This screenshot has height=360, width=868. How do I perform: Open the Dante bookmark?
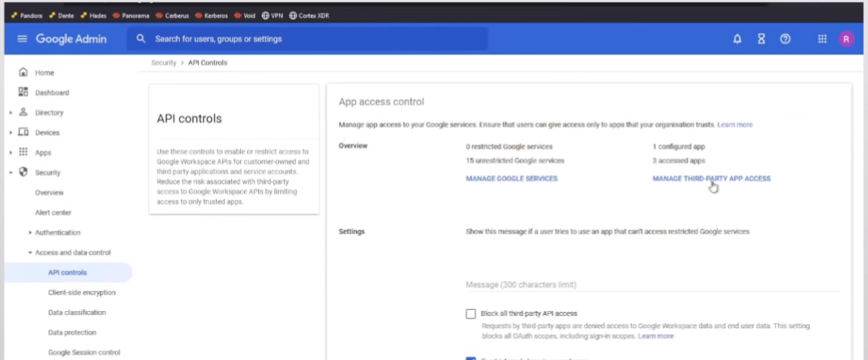(x=61, y=15)
